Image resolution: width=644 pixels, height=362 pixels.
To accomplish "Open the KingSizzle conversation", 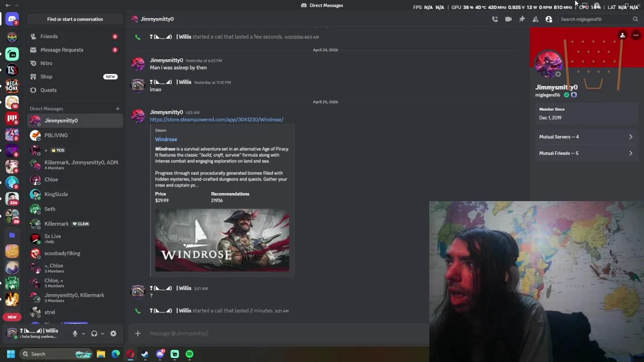I will pyautogui.click(x=75, y=194).
